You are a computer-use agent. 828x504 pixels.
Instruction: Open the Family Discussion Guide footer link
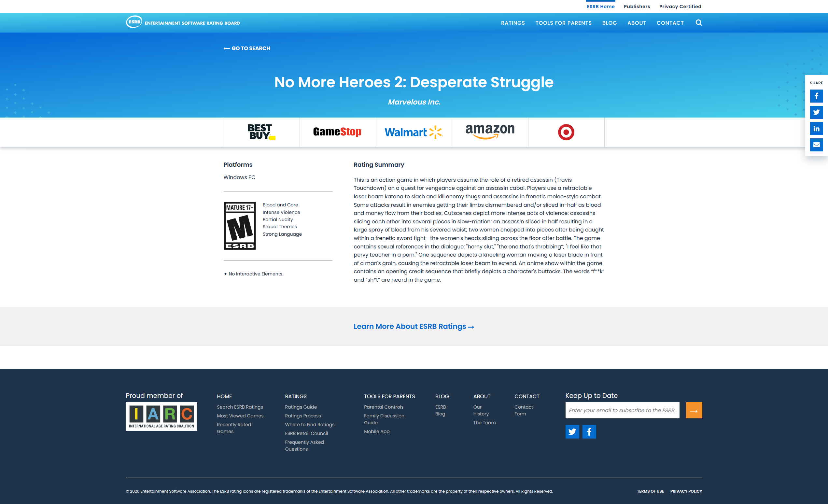coord(384,419)
